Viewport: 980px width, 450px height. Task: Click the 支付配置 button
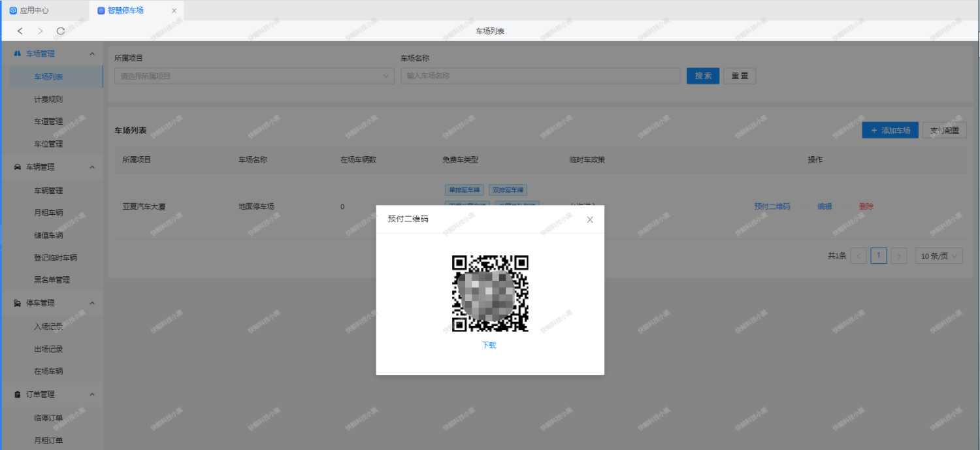click(944, 130)
